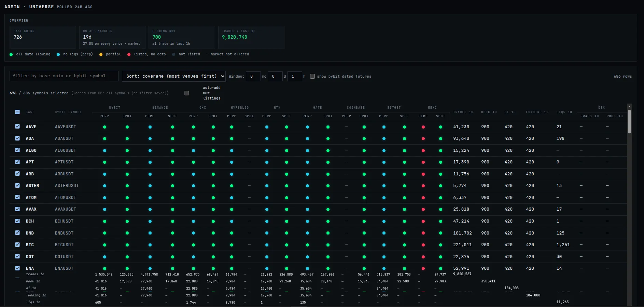Image resolution: width=644 pixels, height=307 pixels.
Task: Click the BOOK 1H column header
Action: 489,112
